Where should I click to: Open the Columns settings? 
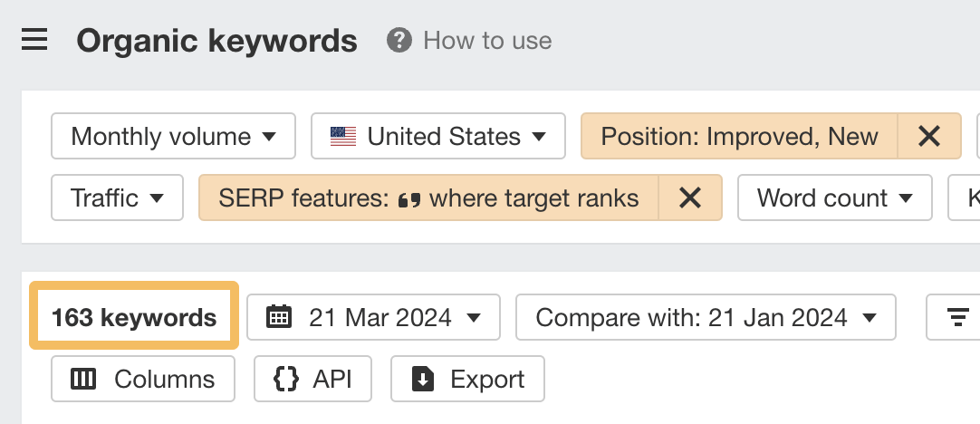(143, 379)
